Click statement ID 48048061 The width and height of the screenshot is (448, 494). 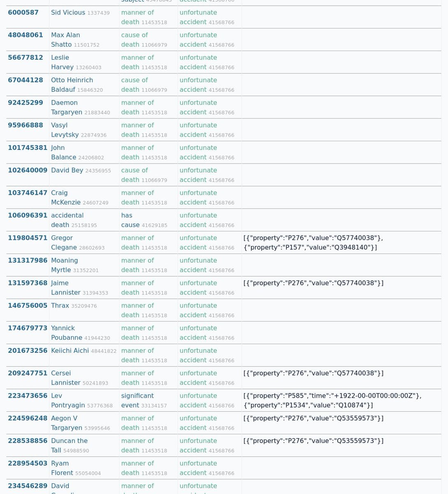click(x=26, y=35)
